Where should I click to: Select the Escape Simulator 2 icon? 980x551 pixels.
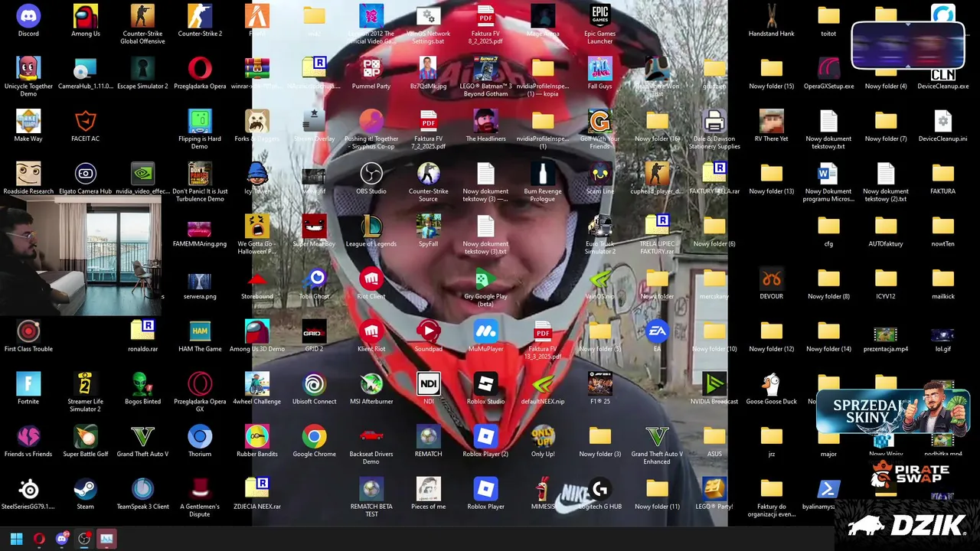(142, 73)
